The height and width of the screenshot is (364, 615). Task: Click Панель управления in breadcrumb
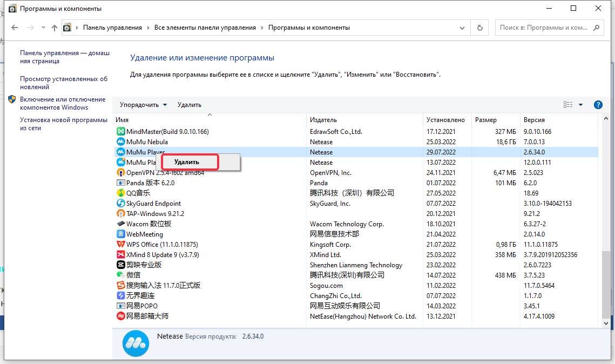tap(112, 28)
